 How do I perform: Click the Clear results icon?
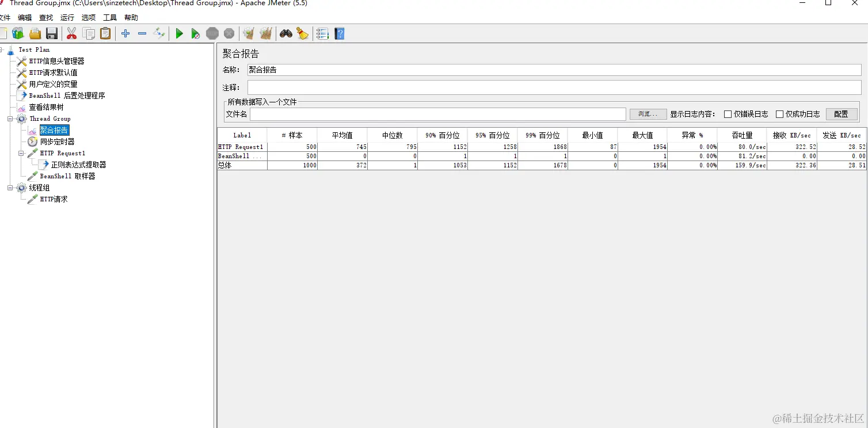249,34
